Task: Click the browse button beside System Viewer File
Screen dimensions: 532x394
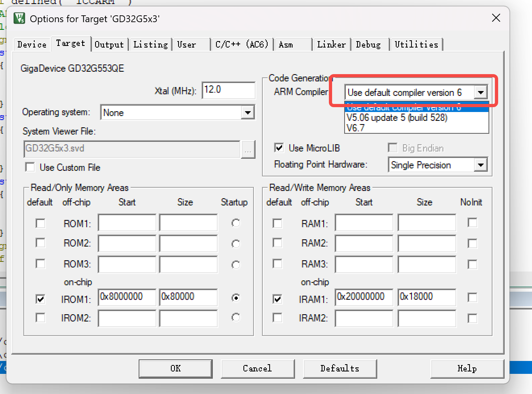Action: point(248,149)
